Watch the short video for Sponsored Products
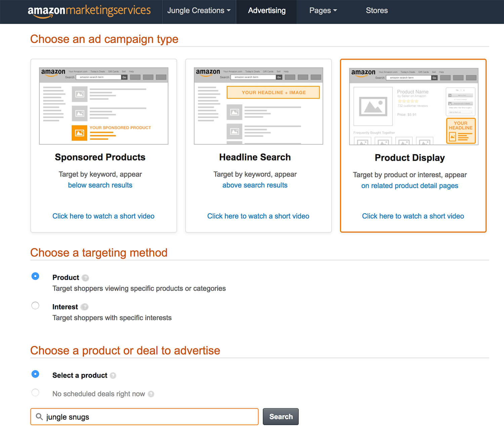Image resolution: width=504 pixels, height=443 pixels. [x=103, y=216]
